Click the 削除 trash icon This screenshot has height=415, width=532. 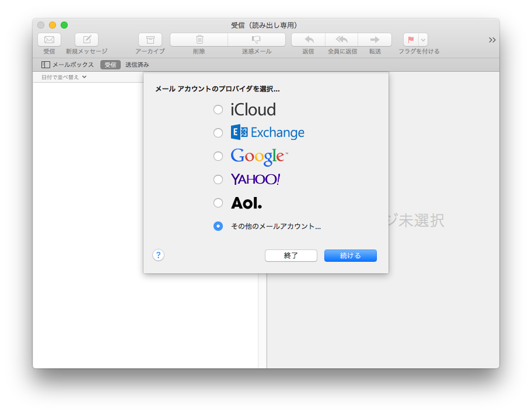pyautogui.click(x=199, y=40)
